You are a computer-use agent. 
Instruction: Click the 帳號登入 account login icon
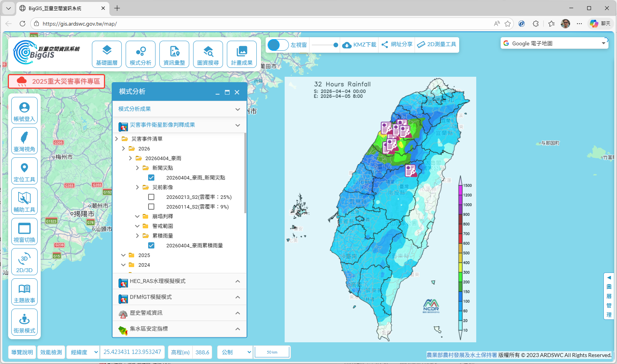pos(24,111)
